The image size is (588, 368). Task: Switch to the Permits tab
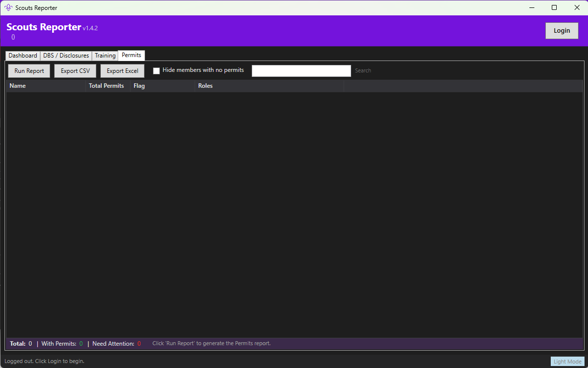click(131, 55)
